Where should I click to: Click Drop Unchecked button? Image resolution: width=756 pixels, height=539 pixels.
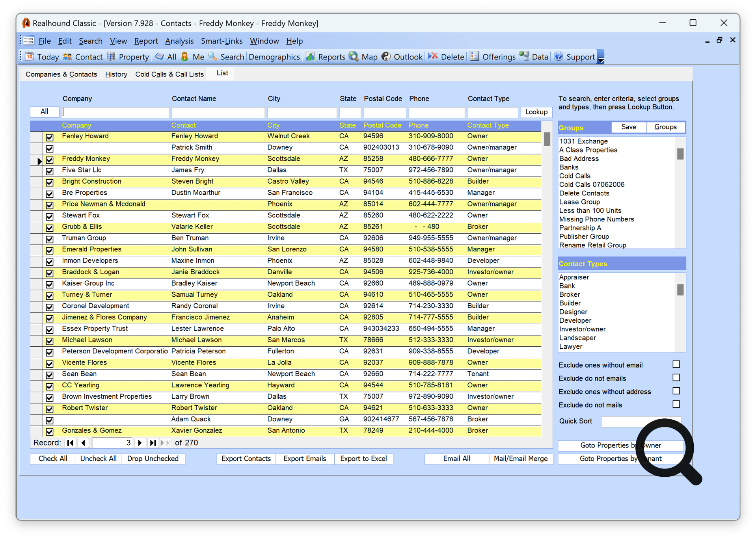[153, 459]
